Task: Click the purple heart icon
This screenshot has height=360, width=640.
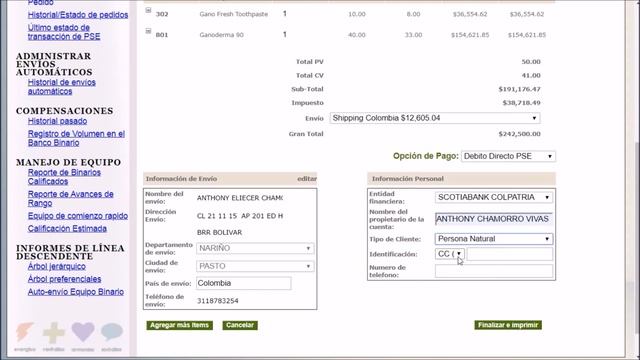Action: pos(83,332)
